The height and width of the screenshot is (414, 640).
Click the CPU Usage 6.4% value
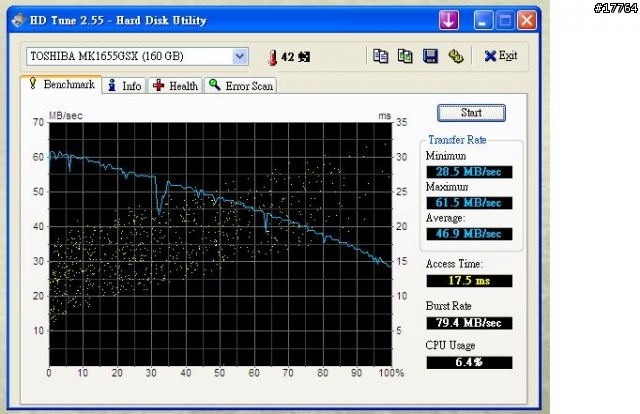point(469,362)
